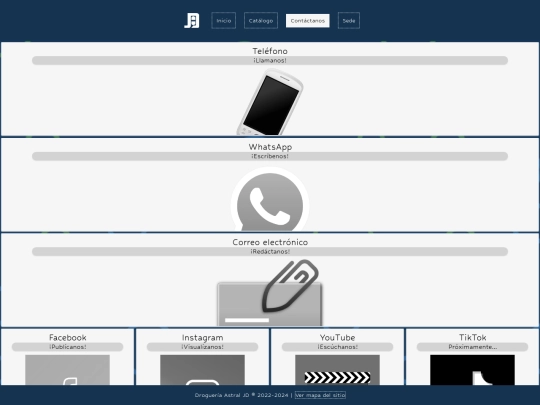Click the Instagram card title
540x405 pixels.
point(202,338)
